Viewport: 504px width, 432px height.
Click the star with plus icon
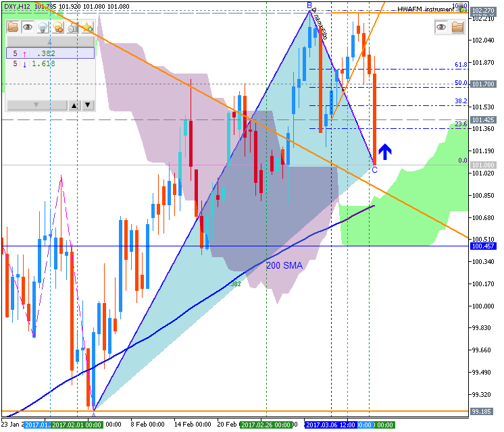point(87,27)
